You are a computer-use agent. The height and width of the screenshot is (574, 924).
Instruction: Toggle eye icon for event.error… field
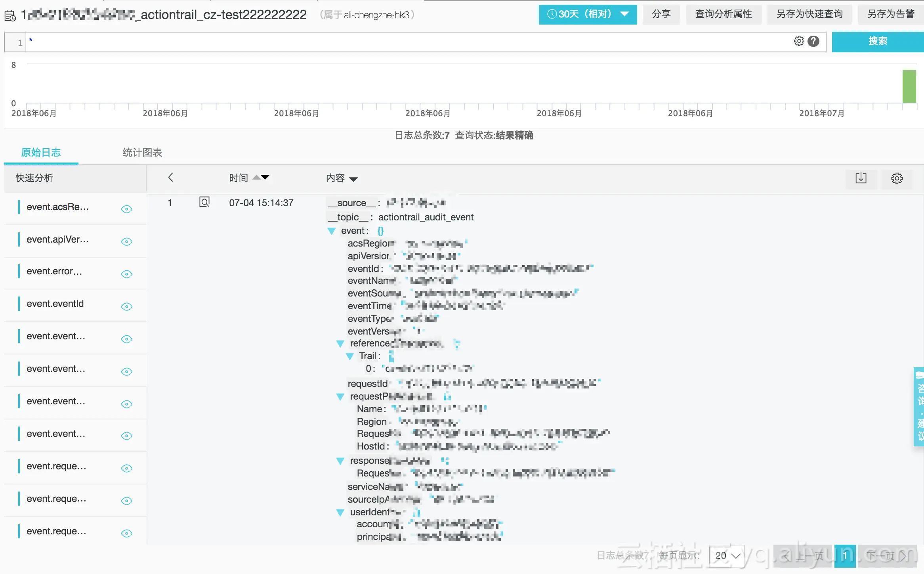[126, 274]
